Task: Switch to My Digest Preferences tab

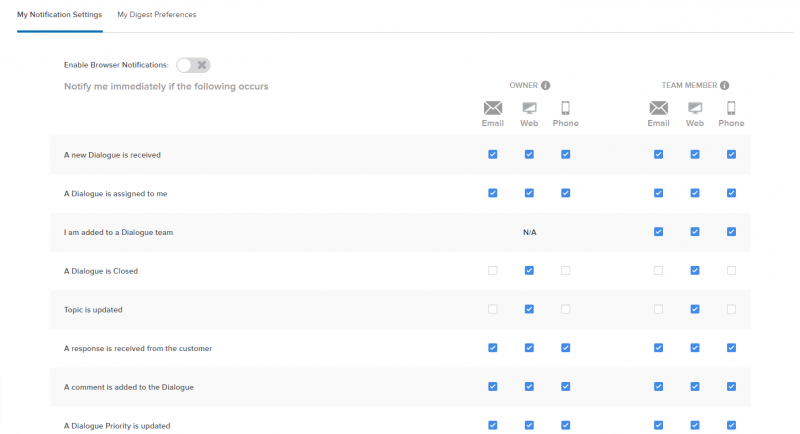Action: (157, 15)
